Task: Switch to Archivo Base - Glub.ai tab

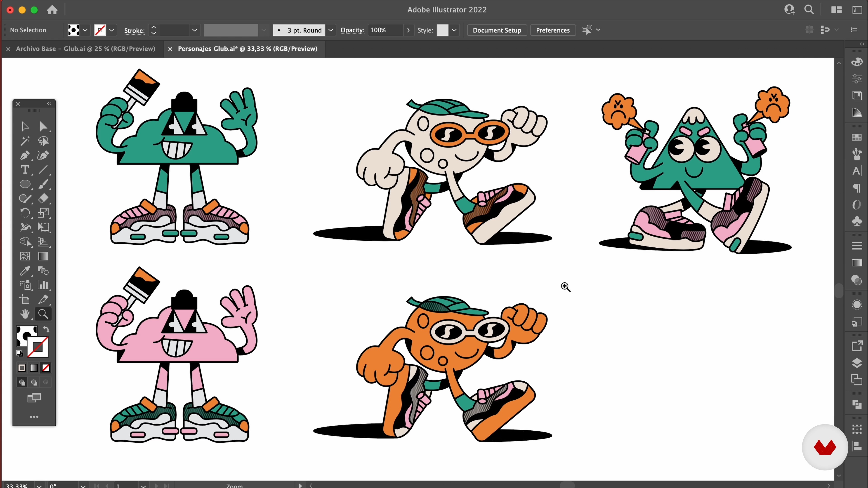Action: [86, 49]
